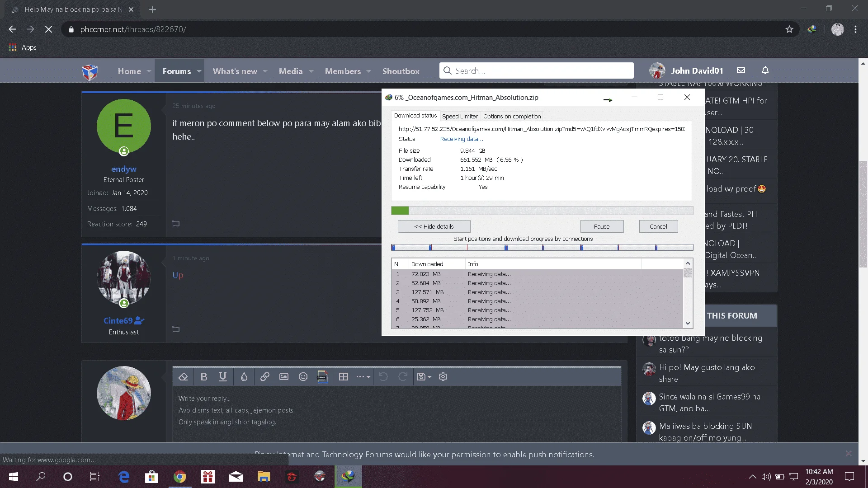Image resolution: width=868 pixels, height=488 pixels.
Task: Click the green download progress bar
Action: pos(542,211)
